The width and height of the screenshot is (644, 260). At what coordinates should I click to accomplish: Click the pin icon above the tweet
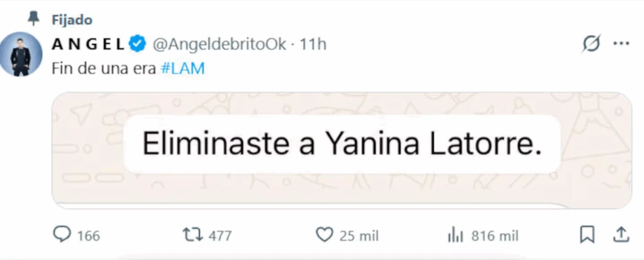pyautogui.click(x=34, y=18)
